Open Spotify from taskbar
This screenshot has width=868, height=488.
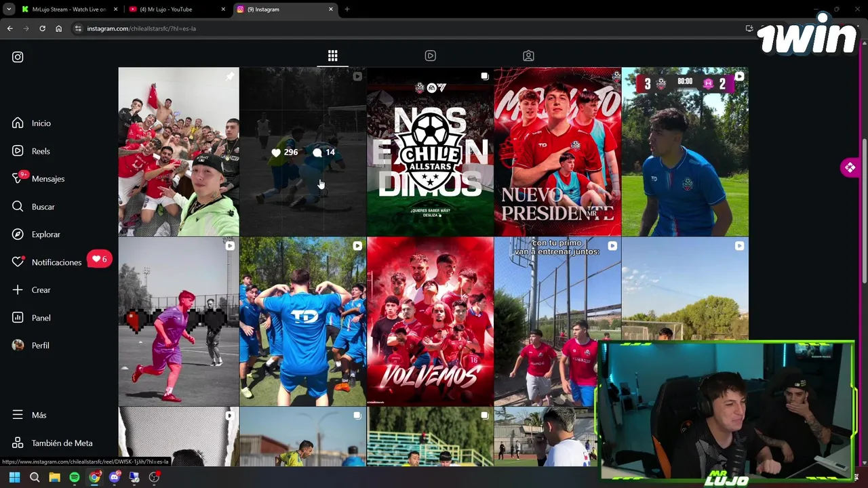(x=75, y=477)
